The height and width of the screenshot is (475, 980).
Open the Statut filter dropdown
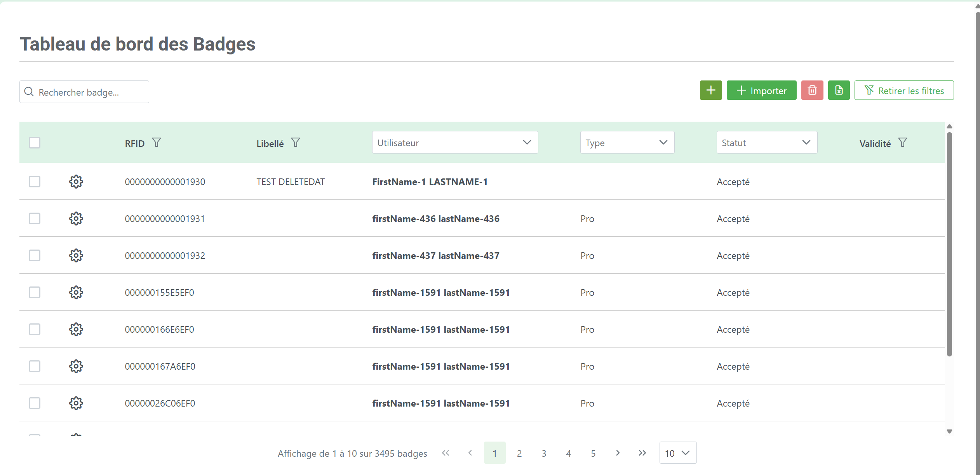[x=766, y=143]
